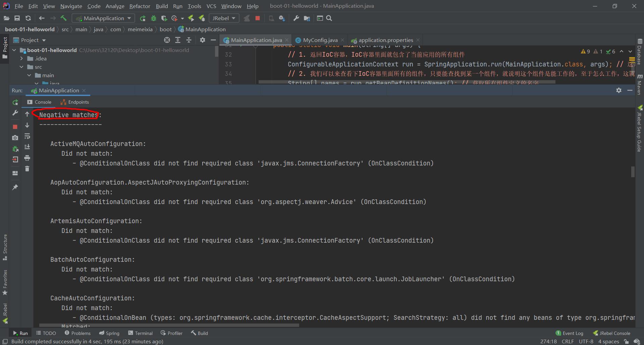Collapse the src folder node

click(x=22, y=67)
